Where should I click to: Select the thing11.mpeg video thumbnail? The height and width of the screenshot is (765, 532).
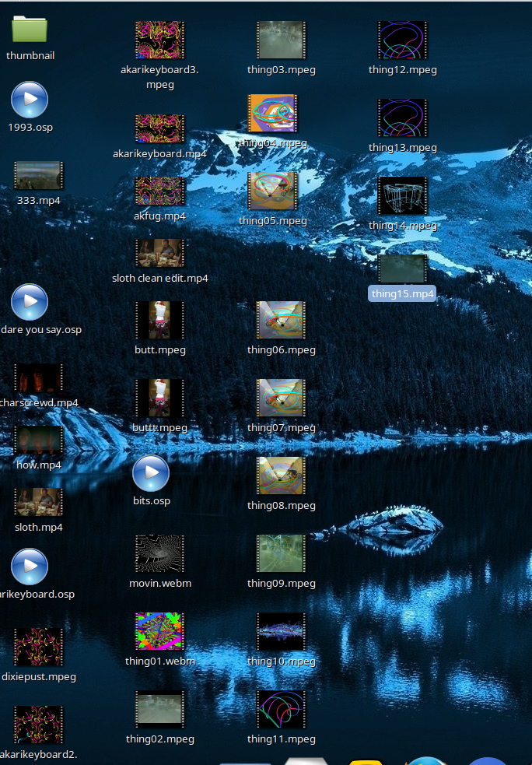(282, 710)
